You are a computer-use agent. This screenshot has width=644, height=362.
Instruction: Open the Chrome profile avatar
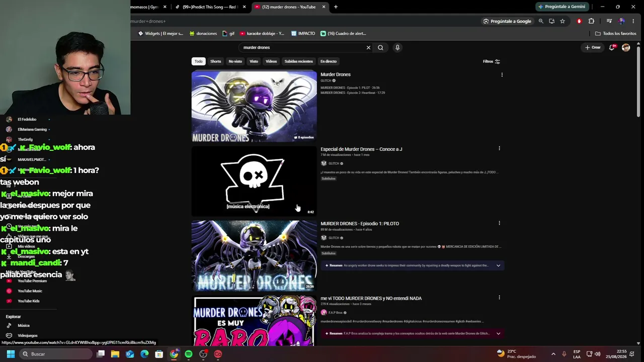pyautogui.click(x=622, y=21)
